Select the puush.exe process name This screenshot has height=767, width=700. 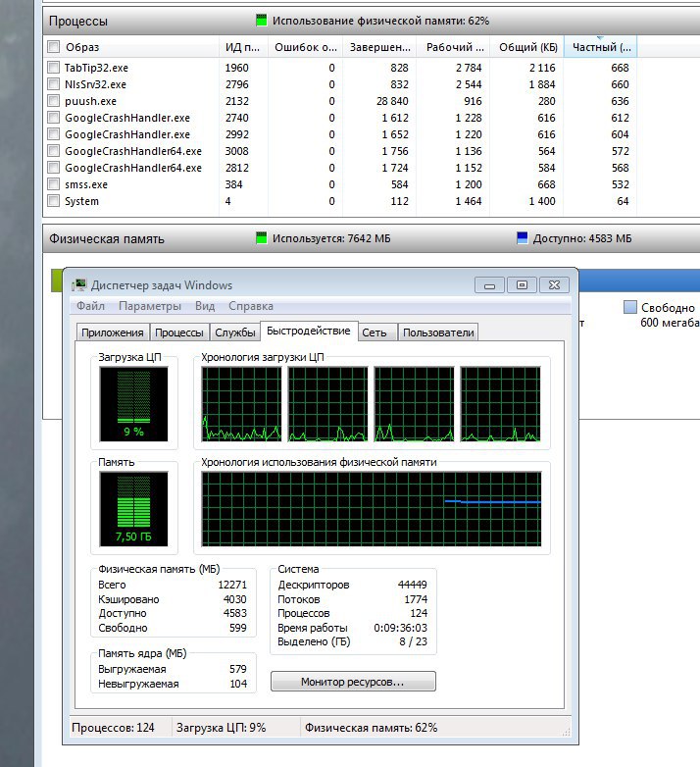click(x=90, y=101)
